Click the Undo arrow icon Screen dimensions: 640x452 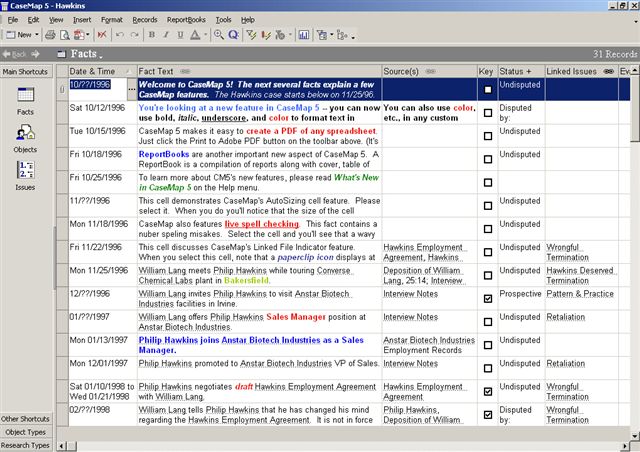pyautogui.click(x=119, y=34)
